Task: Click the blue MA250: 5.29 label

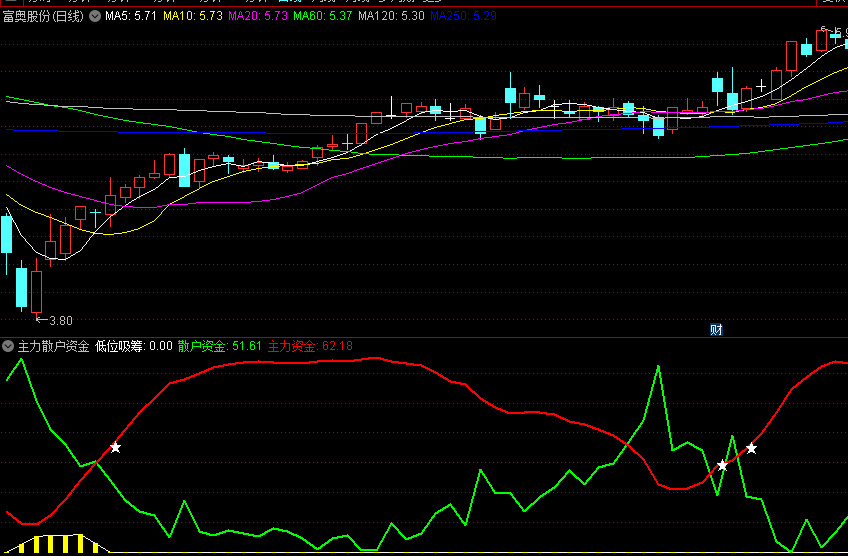Action: click(463, 16)
